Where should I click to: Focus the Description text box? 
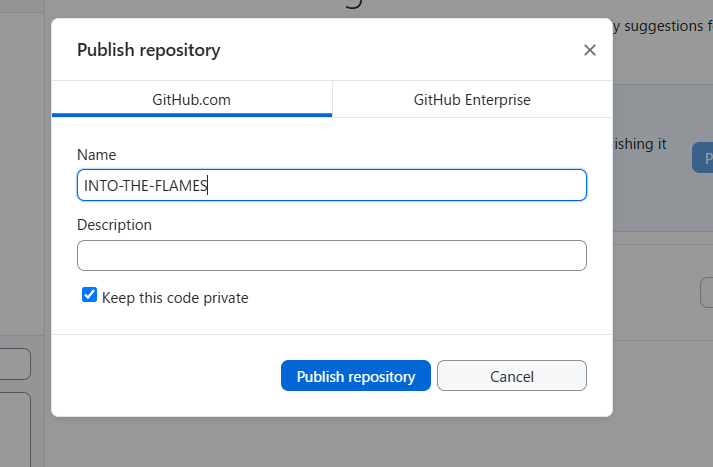click(x=332, y=256)
